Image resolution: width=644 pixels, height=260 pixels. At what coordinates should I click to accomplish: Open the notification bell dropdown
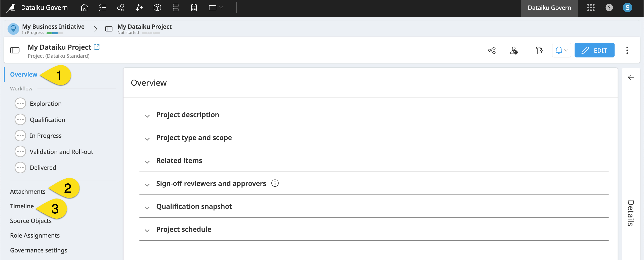point(561,50)
